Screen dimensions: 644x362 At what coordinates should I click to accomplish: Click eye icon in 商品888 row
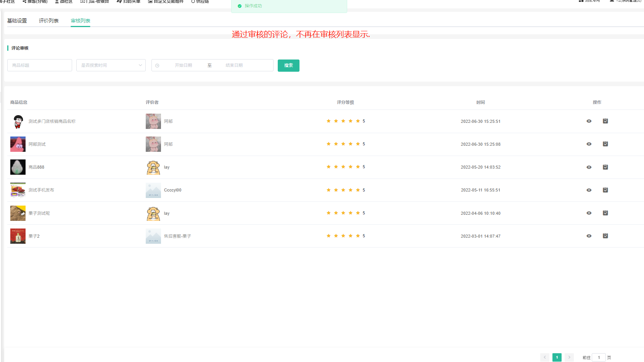pyautogui.click(x=589, y=167)
